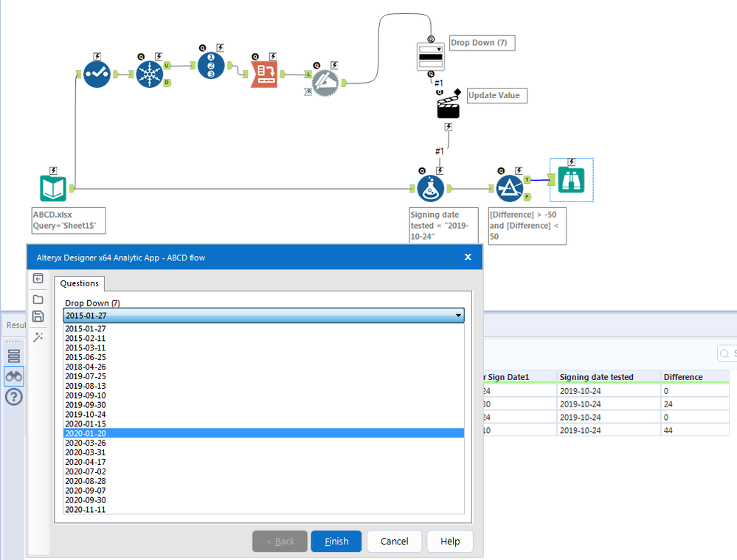This screenshot has height=560, width=737.
Task: Click the Finish button
Action: [336, 542]
